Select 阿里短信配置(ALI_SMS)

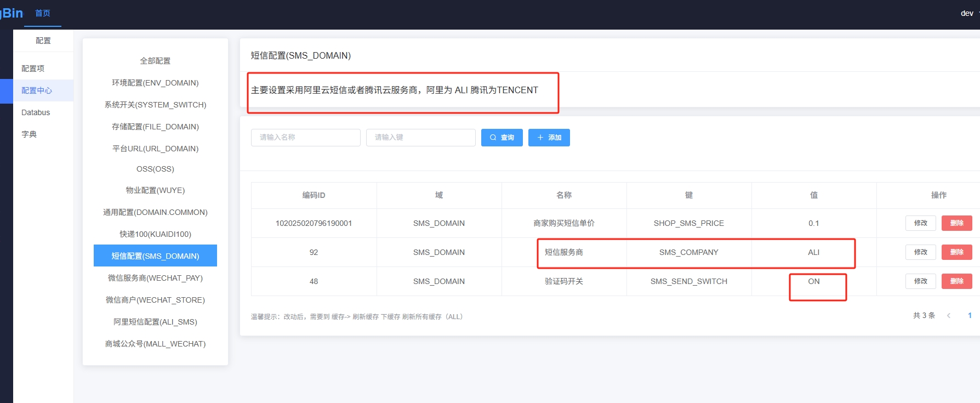(x=155, y=322)
